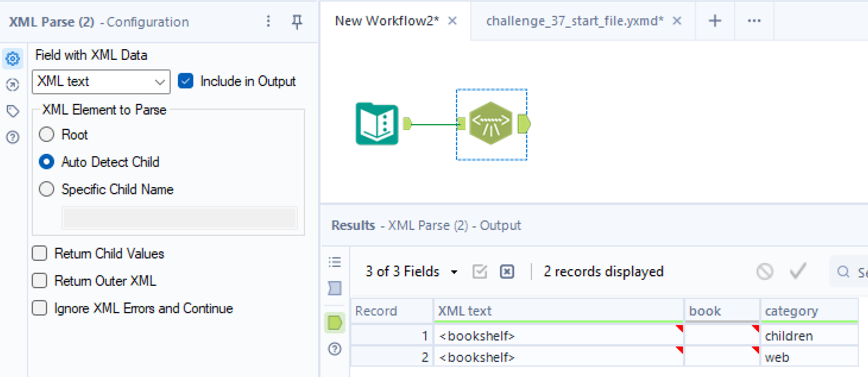Viewport: 868px width, 377px height.
Task: Open the Results messages list icon
Action: pos(335,262)
